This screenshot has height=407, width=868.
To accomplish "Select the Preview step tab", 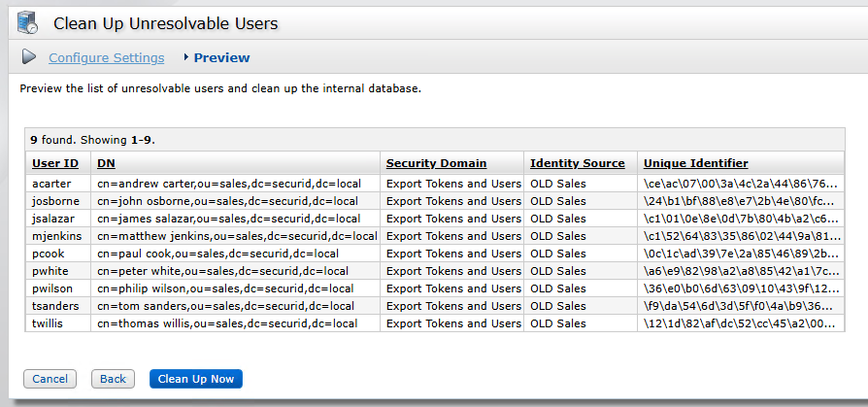I will 221,58.
